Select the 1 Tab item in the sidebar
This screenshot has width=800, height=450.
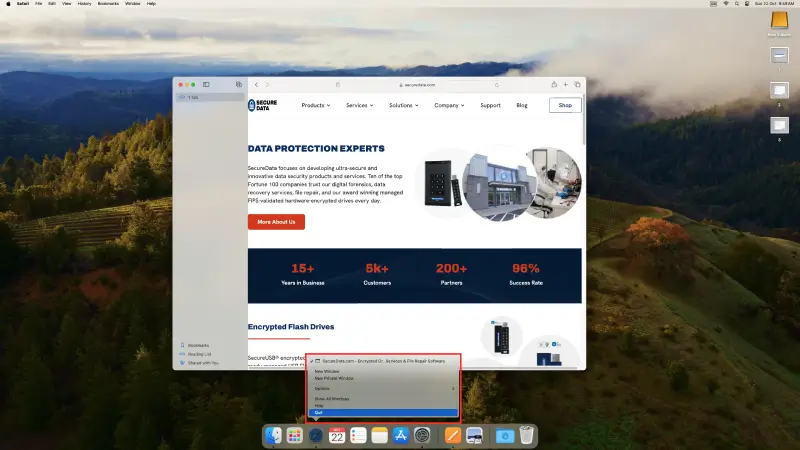pos(210,97)
